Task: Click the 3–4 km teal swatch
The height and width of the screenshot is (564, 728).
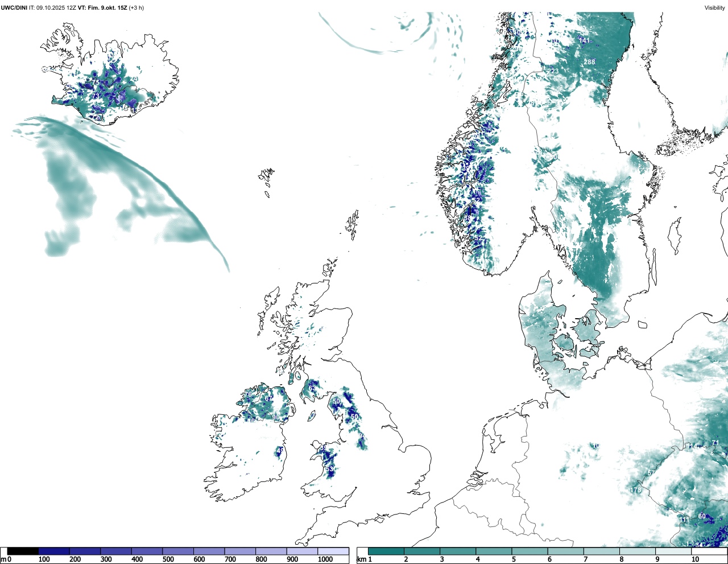Action: point(458,551)
